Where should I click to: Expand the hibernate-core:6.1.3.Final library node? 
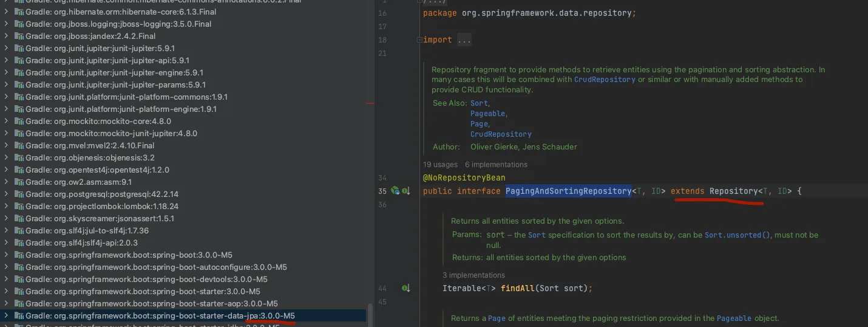[x=6, y=12]
